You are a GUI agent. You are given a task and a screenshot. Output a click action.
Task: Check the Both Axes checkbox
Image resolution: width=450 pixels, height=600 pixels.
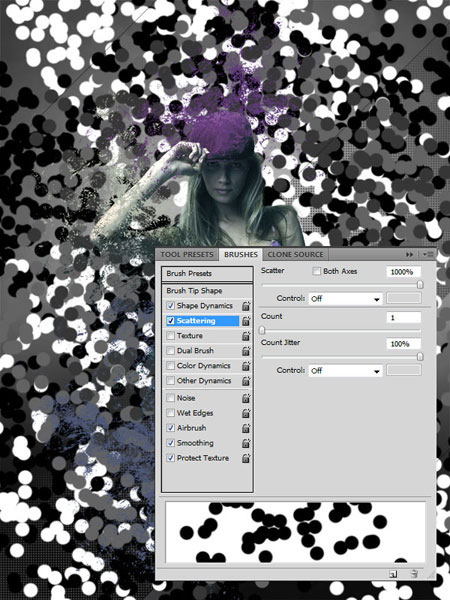pos(316,271)
